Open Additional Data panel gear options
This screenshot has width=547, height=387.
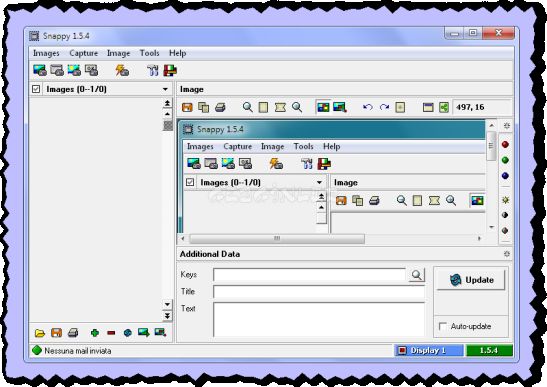click(507, 254)
